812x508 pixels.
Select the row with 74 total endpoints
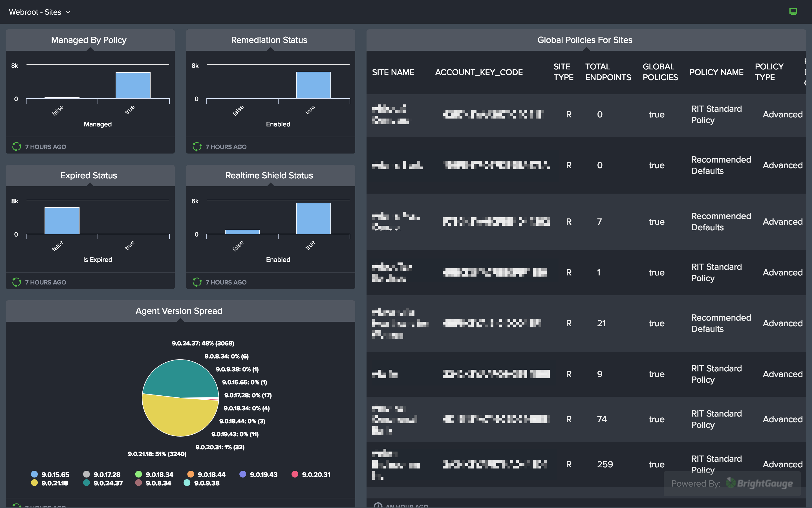pyautogui.click(x=586, y=419)
